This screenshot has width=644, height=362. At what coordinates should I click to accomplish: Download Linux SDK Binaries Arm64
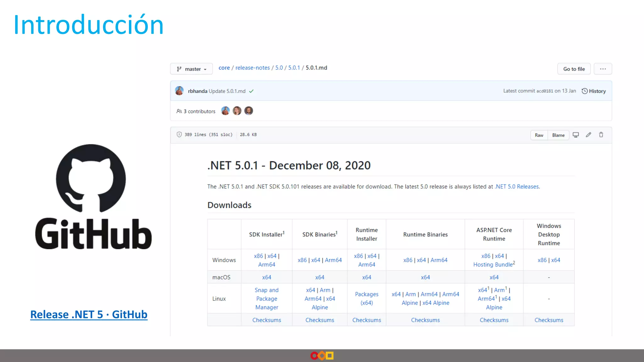(x=313, y=299)
